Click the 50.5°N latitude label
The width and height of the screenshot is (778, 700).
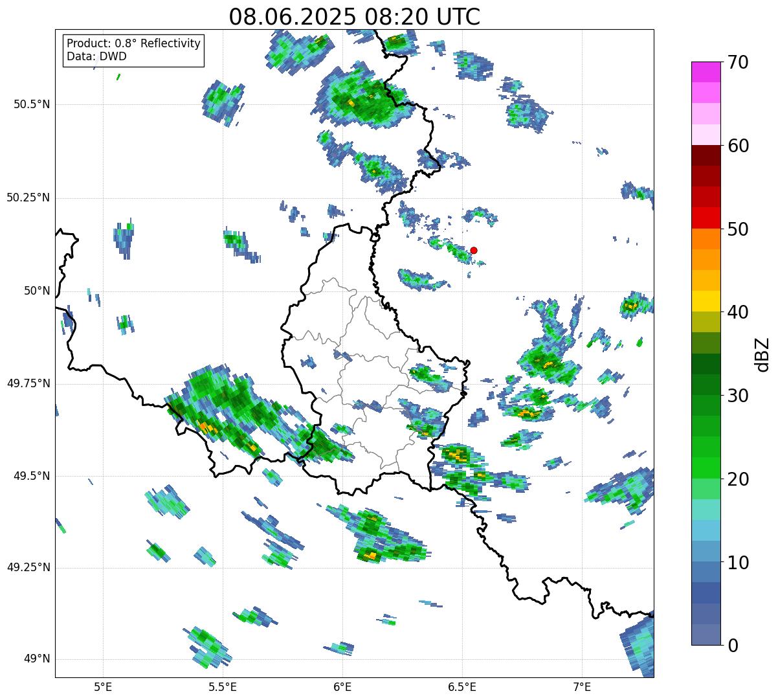pyautogui.click(x=32, y=104)
